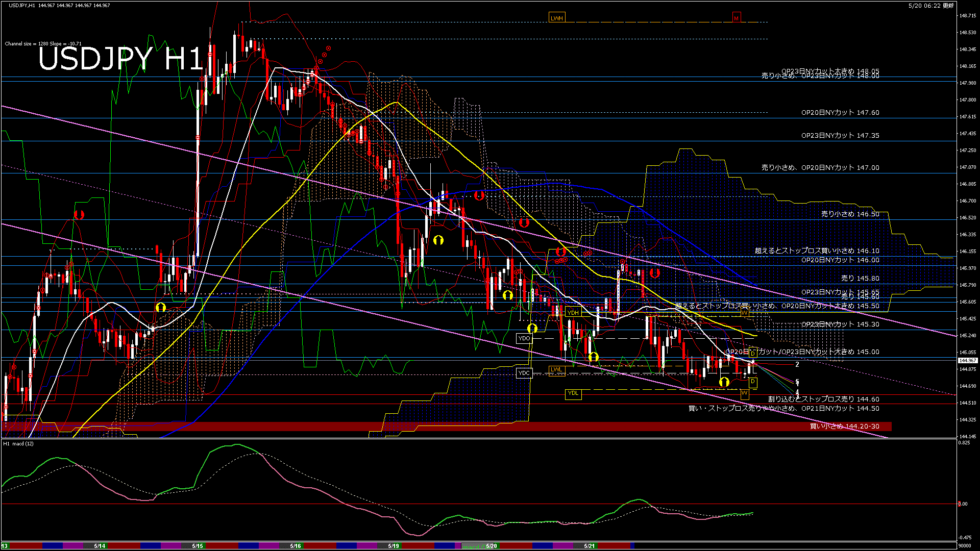The height and width of the screenshot is (551, 980).
Task: Click the 5/19 date marker
Action: 394,546
